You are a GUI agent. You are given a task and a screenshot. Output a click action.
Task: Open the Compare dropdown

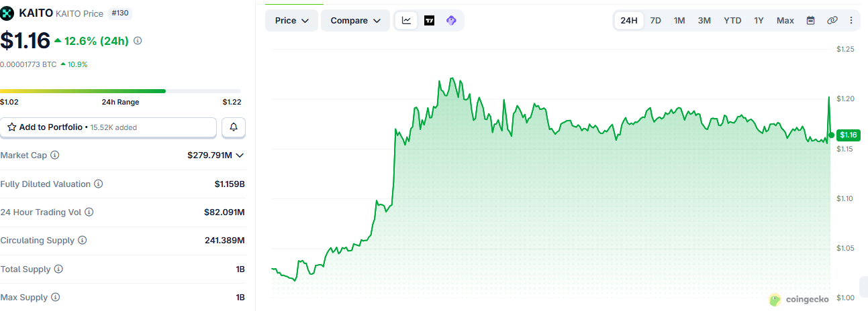355,20
